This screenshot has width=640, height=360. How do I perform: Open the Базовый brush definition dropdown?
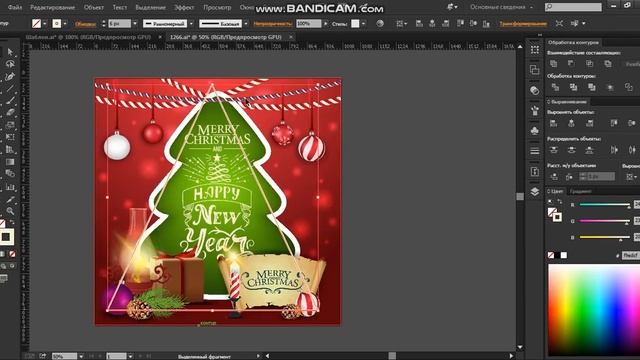point(246,24)
